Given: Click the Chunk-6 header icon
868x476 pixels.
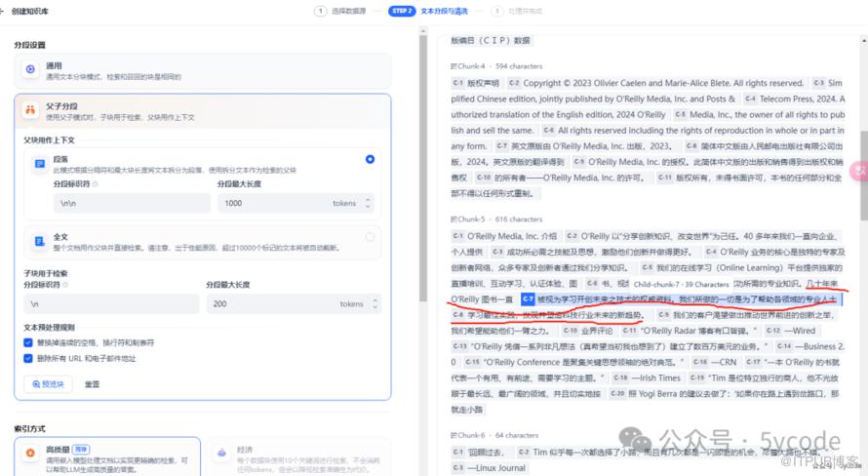Looking at the screenshot, I should click(x=454, y=435).
